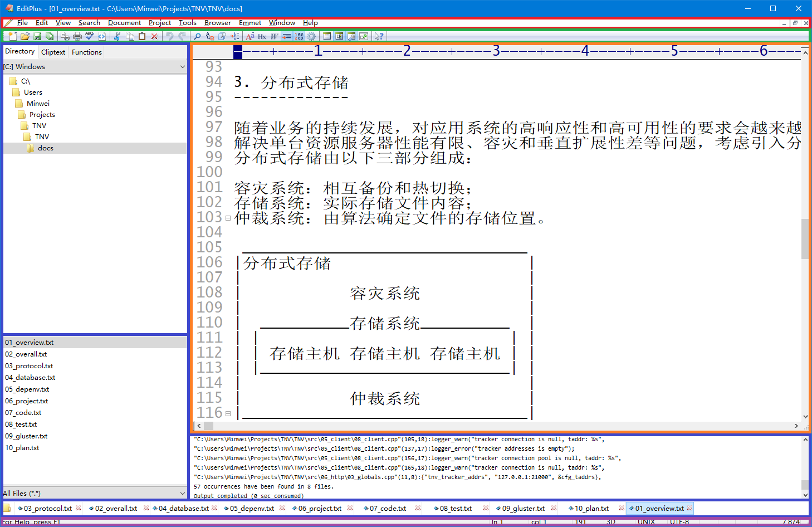Toggle auto indent toolbar button

[x=287, y=36]
